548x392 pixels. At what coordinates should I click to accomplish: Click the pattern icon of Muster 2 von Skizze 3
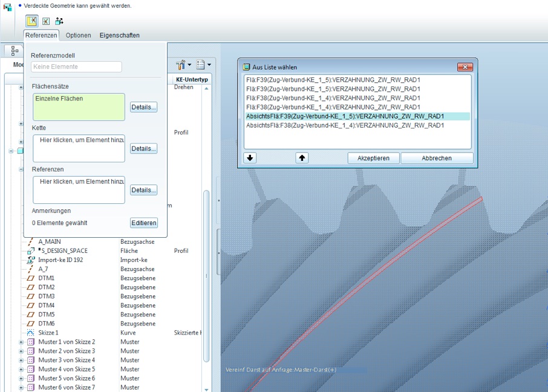pyautogui.click(x=31, y=351)
